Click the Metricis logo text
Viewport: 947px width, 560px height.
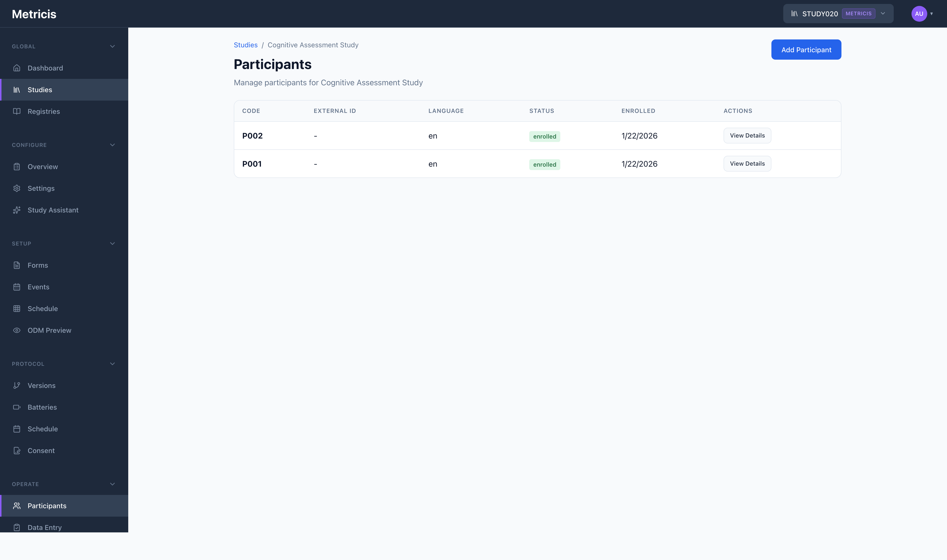pyautogui.click(x=34, y=14)
